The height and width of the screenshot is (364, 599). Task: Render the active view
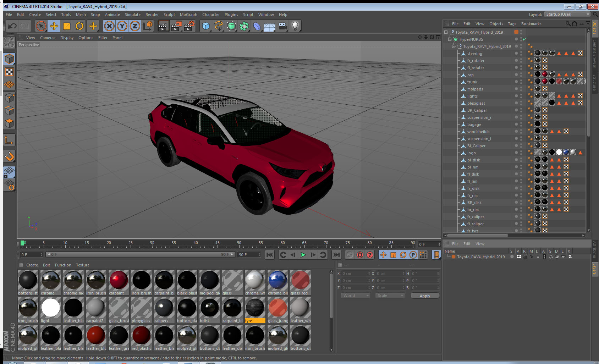point(163,26)
